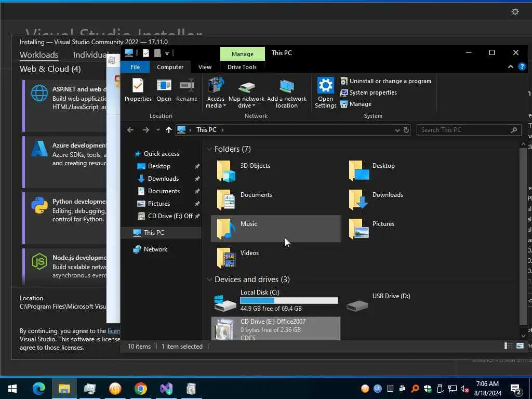Open Settings from the System group

(x=325, y=93)
